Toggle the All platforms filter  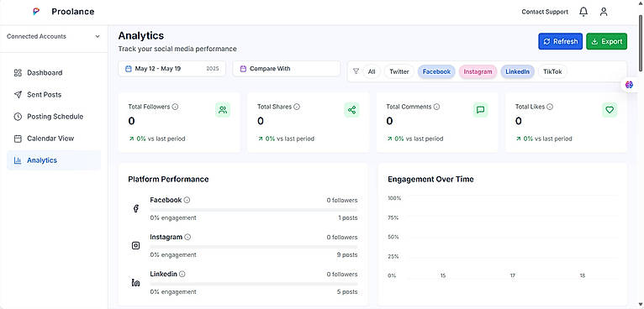[372, 72]
